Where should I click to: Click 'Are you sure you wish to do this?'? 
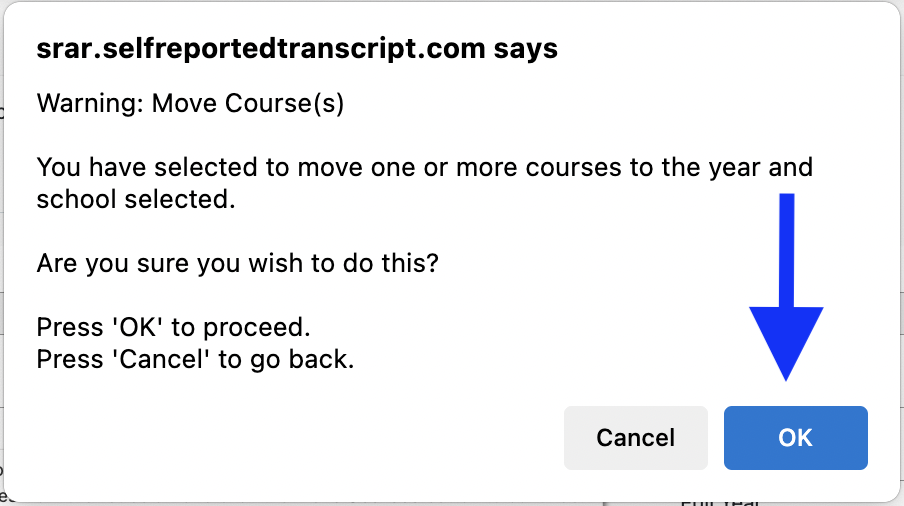coord(238,264)
